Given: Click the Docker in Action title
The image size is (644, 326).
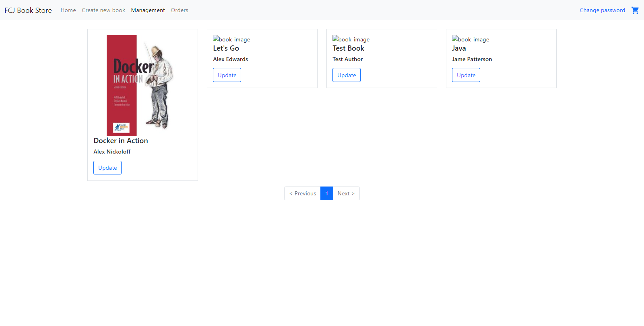Looking at the screenshot, I should click(x=121, y=141).
